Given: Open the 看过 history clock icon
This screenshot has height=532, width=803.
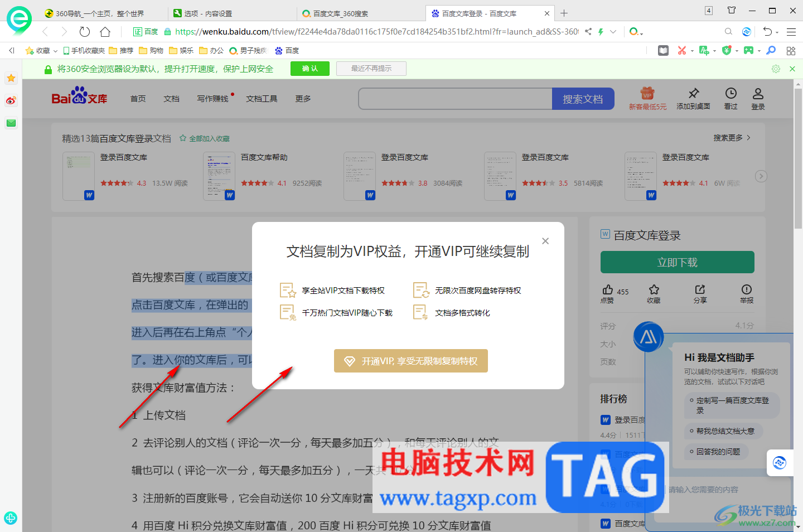Looking at the screenshot, I should point(731,93).
